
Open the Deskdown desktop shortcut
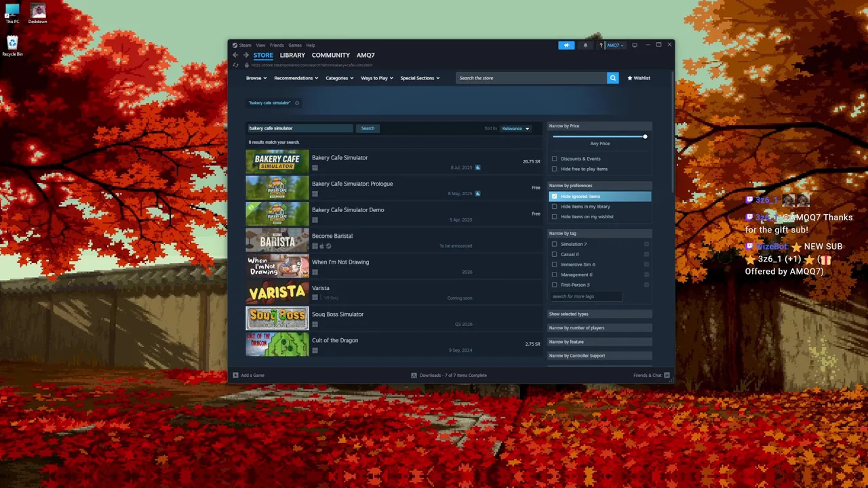pos(38,14)
